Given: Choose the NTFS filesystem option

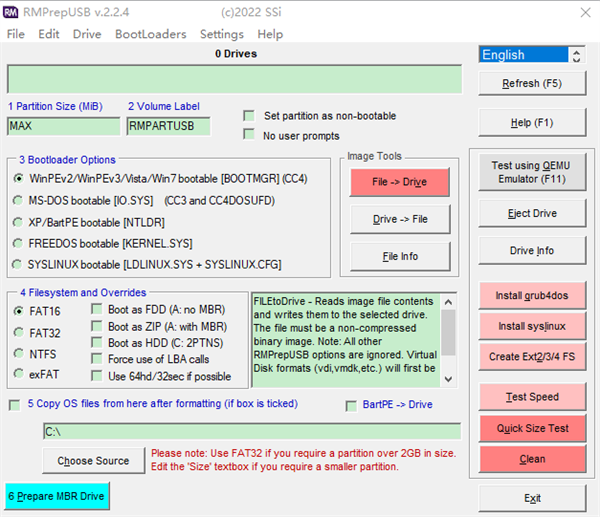Looking at the screenshot, I should coord(19,353).
